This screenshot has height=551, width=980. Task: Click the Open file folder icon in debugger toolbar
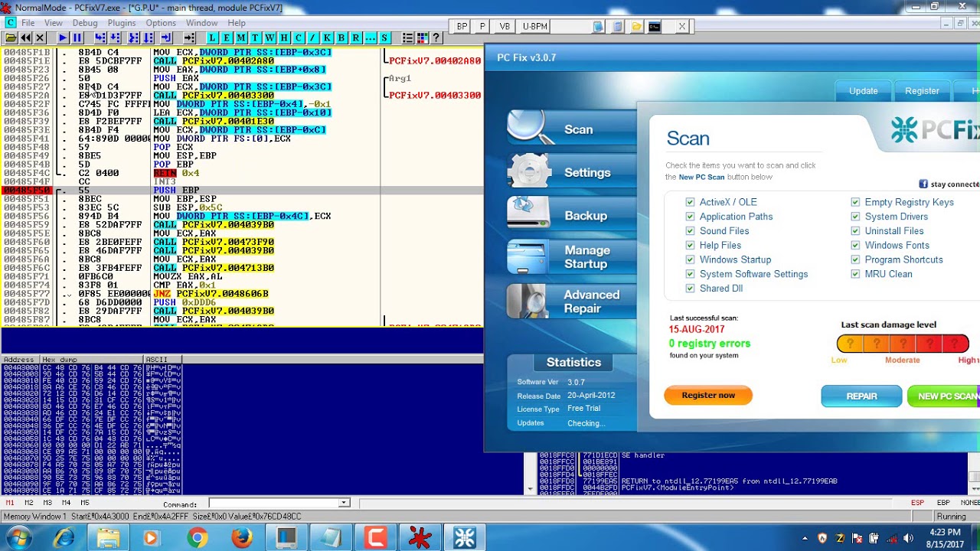[x=11, y=37]
